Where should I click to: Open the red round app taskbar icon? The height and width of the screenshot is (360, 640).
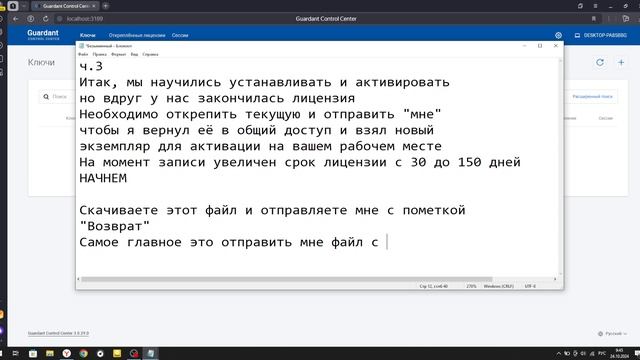pos(134,353)
